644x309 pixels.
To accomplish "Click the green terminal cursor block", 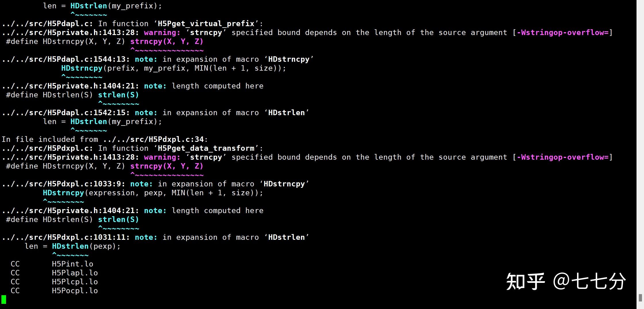I will [4, 299].
